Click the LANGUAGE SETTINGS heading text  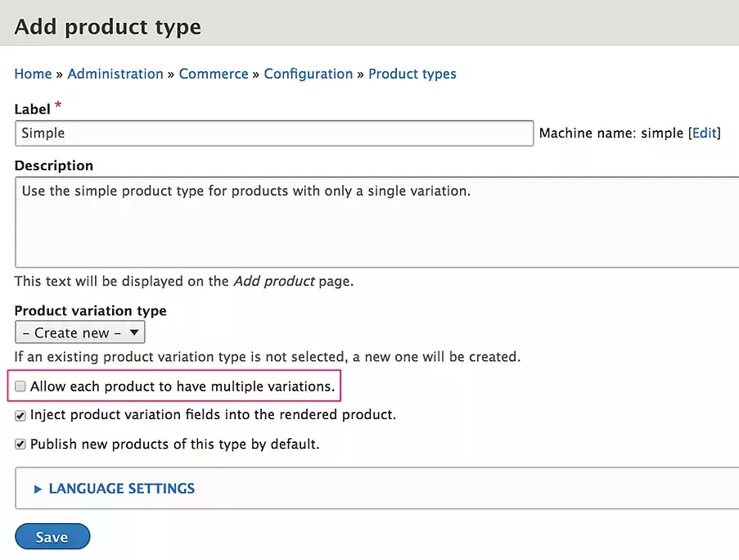click(x=121, y=488)
